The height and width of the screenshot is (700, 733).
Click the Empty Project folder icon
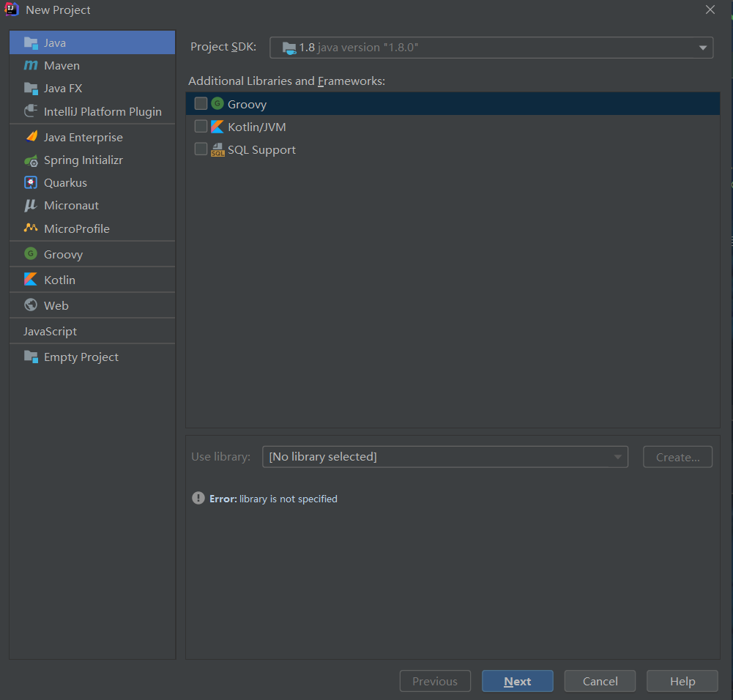pyautogui.click(x=31, y=357)
